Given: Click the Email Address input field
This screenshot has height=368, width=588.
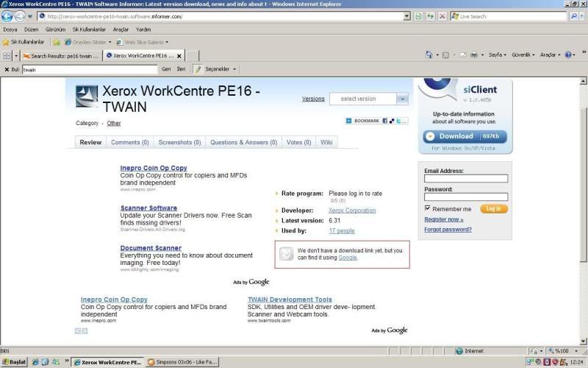Looking at the screenshot, I should (x=466, y=178).
